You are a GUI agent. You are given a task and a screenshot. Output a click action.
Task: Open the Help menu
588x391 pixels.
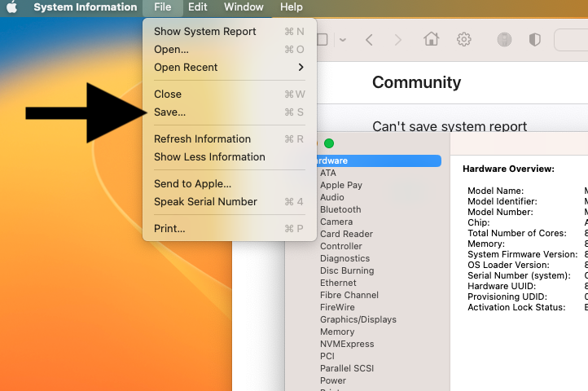pyautogui.click(x=292, y=7)
